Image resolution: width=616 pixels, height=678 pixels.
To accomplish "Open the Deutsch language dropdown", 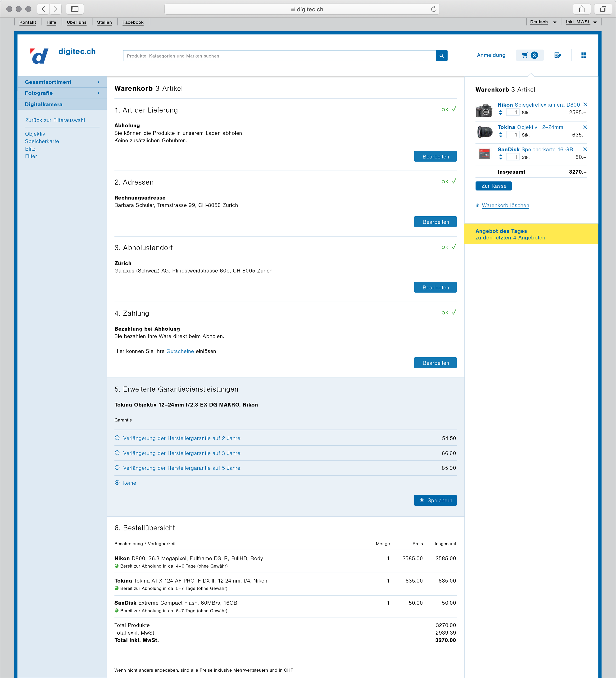I will coord(543,22).
